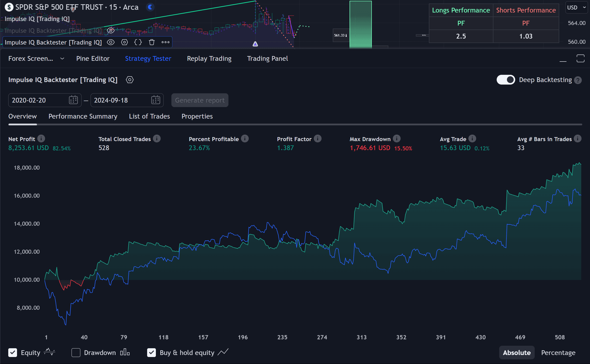The width and height of the screenshot is (590, 364).
Task: Click the Net Profit value 8,253.61 USD
Action: pos(29,148)
